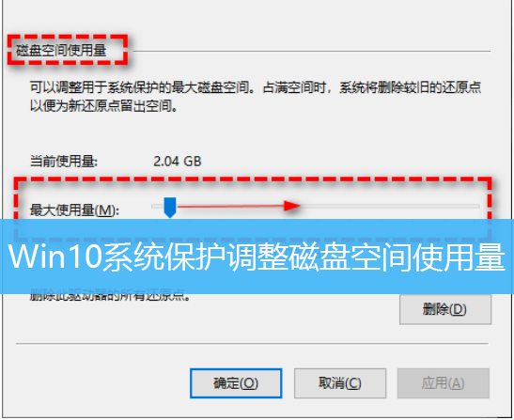Click the 磁盘空间使用量 section heading
514x420 pixels.
[x=61, y=51]
